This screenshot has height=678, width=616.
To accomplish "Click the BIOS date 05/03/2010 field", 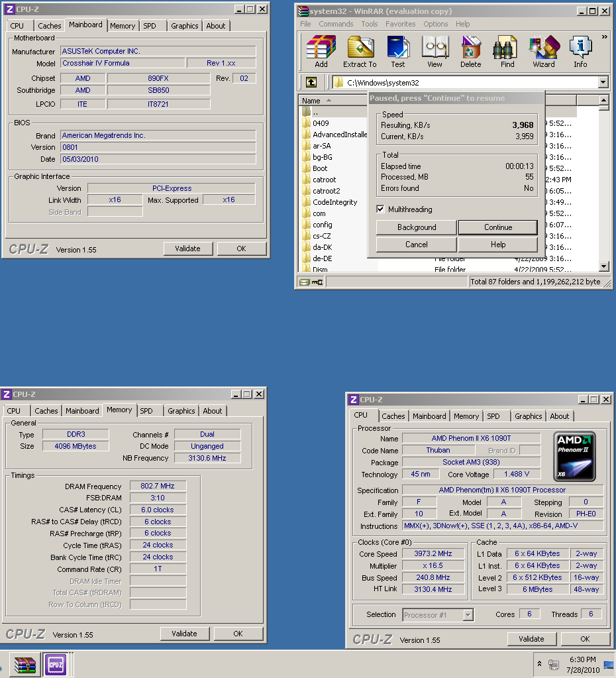I will click(158, 159).
